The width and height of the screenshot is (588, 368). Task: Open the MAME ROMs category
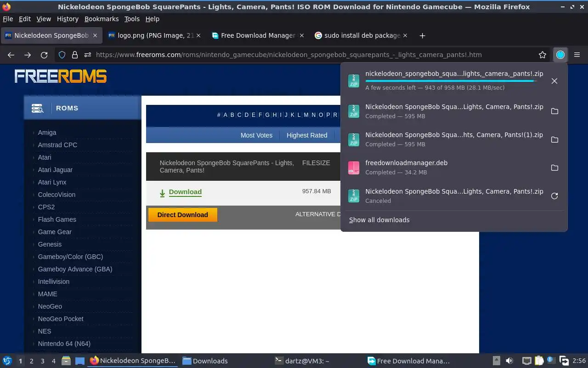[47, 294]
